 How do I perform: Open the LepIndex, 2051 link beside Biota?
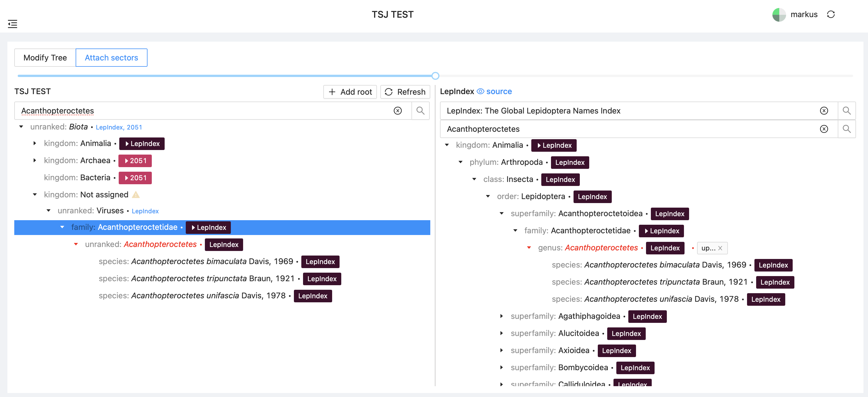[x=119, y=127]
